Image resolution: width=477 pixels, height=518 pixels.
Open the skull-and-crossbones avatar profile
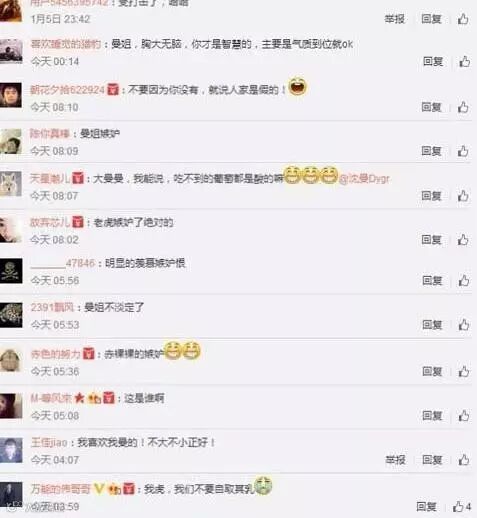11,271
